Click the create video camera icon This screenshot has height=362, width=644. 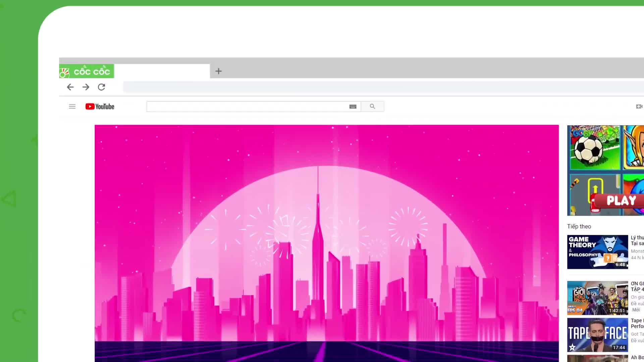pos(639,107)
